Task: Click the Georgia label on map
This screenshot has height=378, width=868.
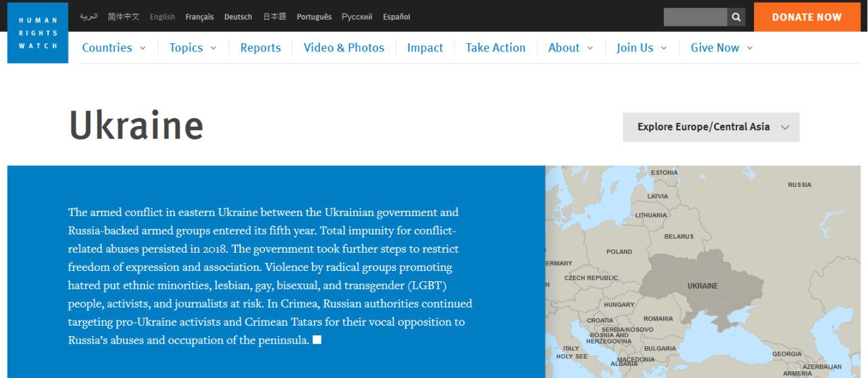Action: tap(787, 354)
